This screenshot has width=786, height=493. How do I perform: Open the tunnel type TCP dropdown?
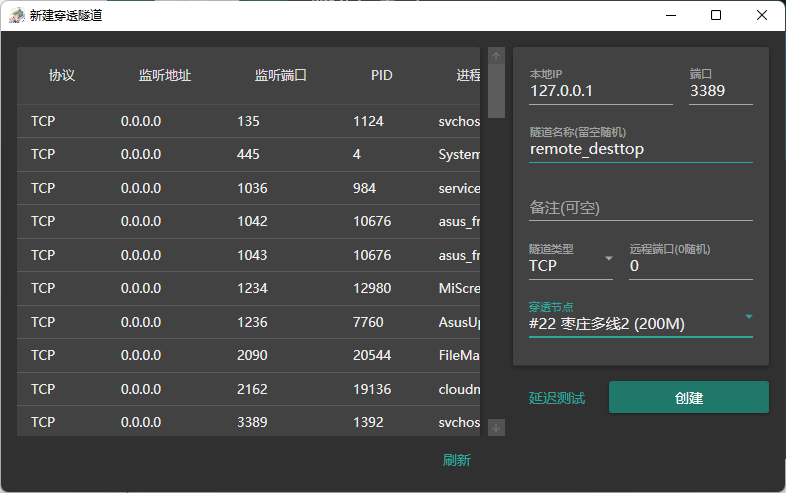coord(571,266)
